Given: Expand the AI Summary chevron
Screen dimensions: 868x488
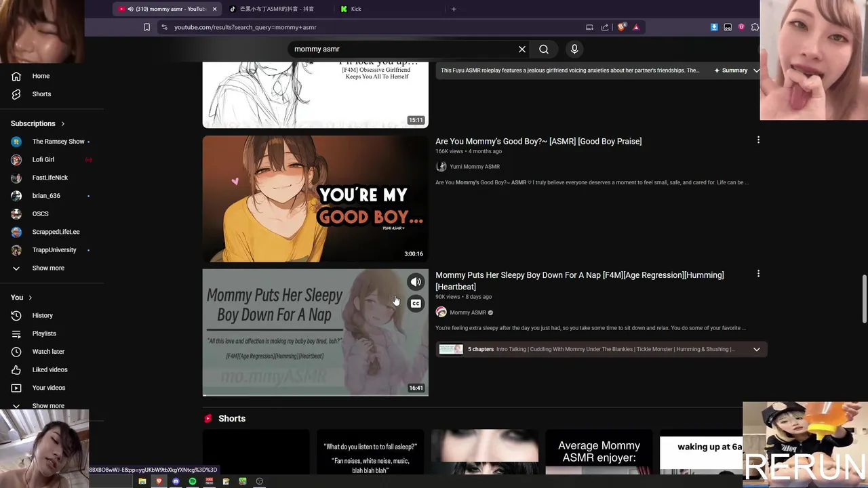Looking at the screenshot, I should coord(756,70).
